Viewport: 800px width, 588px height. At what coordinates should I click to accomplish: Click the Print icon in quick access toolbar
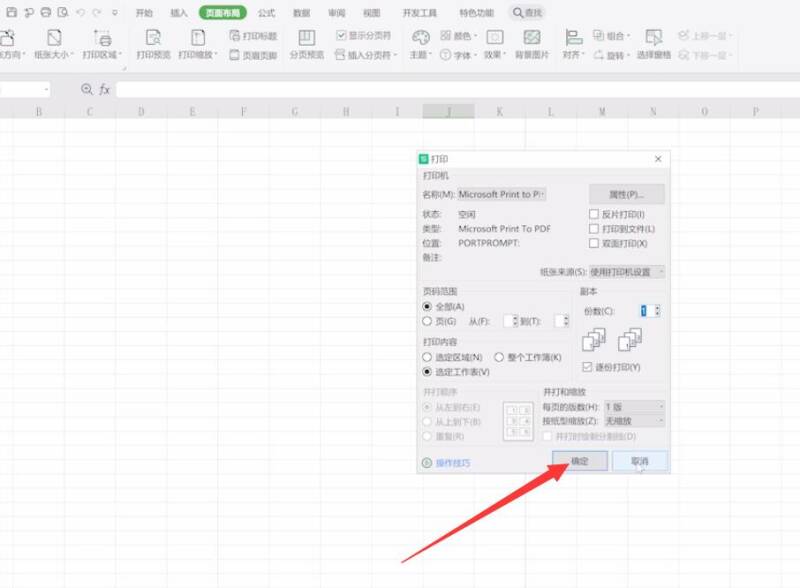click(x=46, y=12)
